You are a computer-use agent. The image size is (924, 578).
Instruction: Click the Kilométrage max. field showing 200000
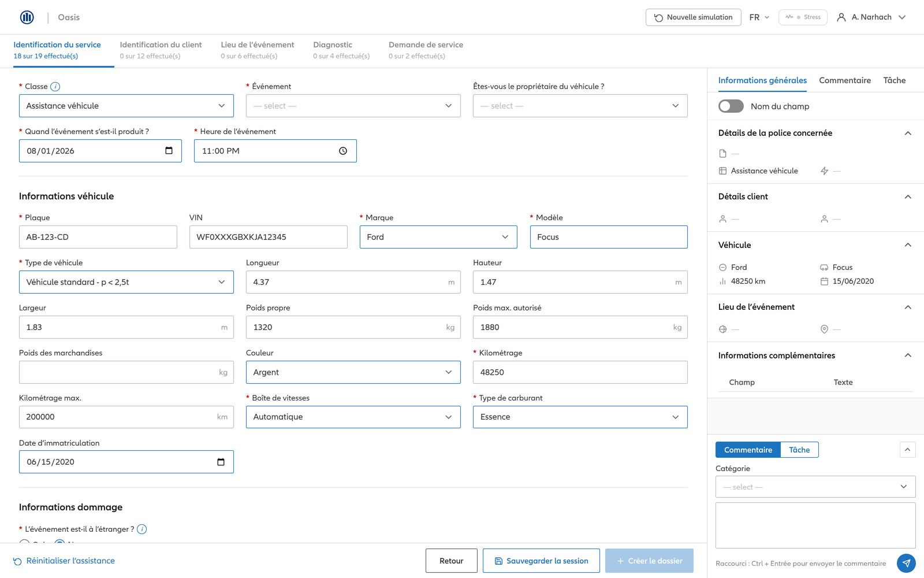126,417
